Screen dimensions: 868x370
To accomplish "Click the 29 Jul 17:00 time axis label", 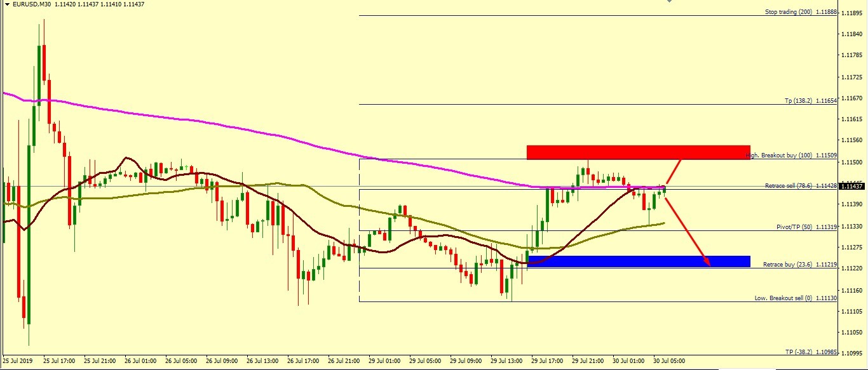I will (547, 360).
